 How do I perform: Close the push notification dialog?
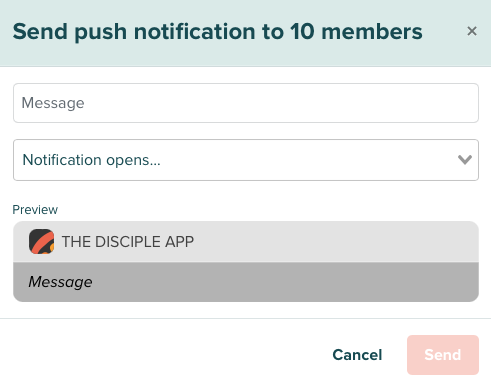coord(472,31)
